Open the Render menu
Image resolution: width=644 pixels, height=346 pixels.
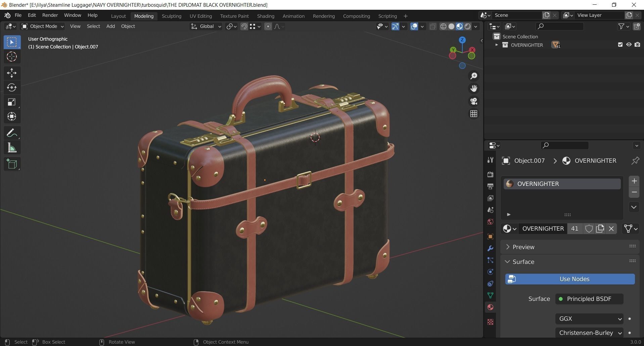pyautogui.click(x=50, y=15)
